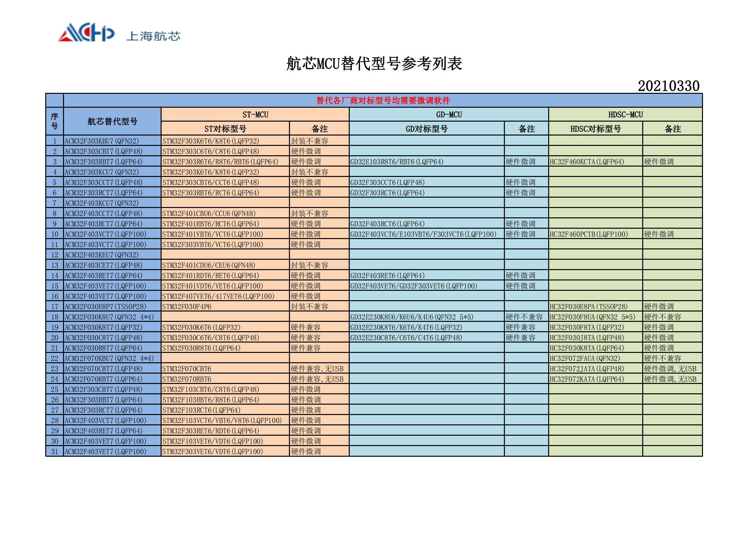Select cell HC32F072JATA(LQFP48)
Screen dimensions: 756x535
pyautogui.click(x=596, y=369)
